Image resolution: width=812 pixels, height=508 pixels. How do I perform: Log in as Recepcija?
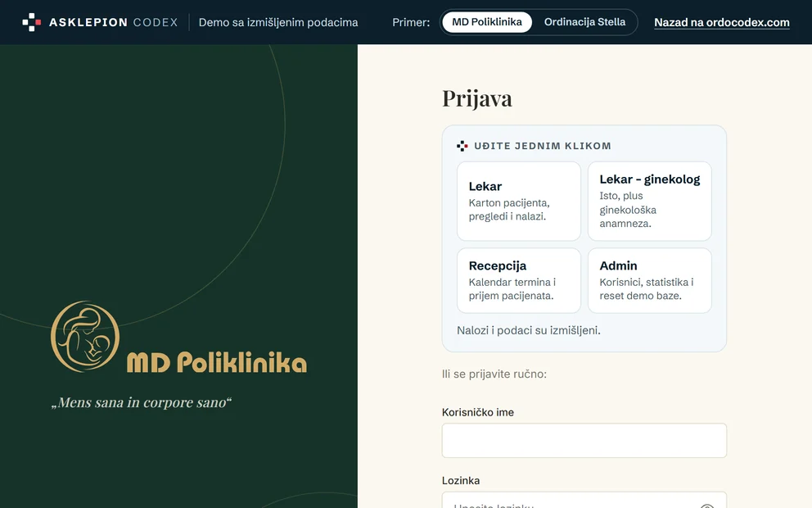pos(519,280)
